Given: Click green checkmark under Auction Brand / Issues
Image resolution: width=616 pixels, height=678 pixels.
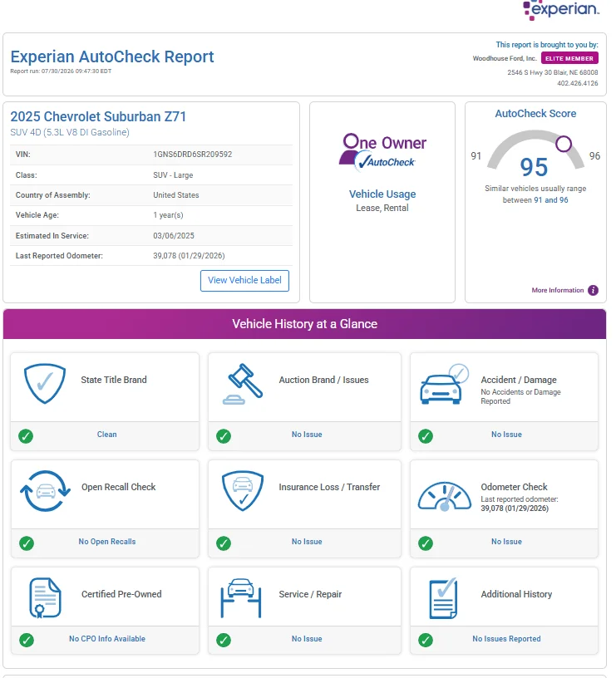Looking at the screenshot, I should coord(224,436).
